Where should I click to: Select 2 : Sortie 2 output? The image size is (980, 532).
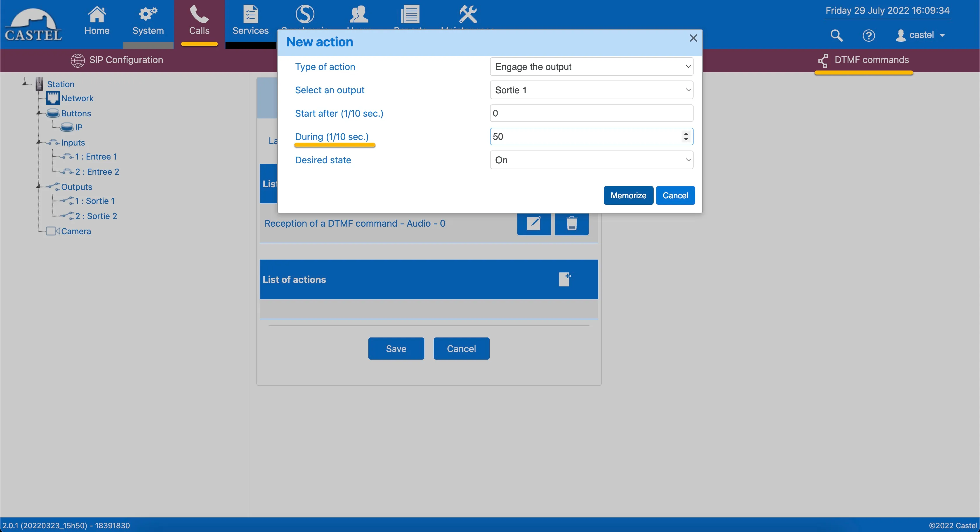coord(96,216)
